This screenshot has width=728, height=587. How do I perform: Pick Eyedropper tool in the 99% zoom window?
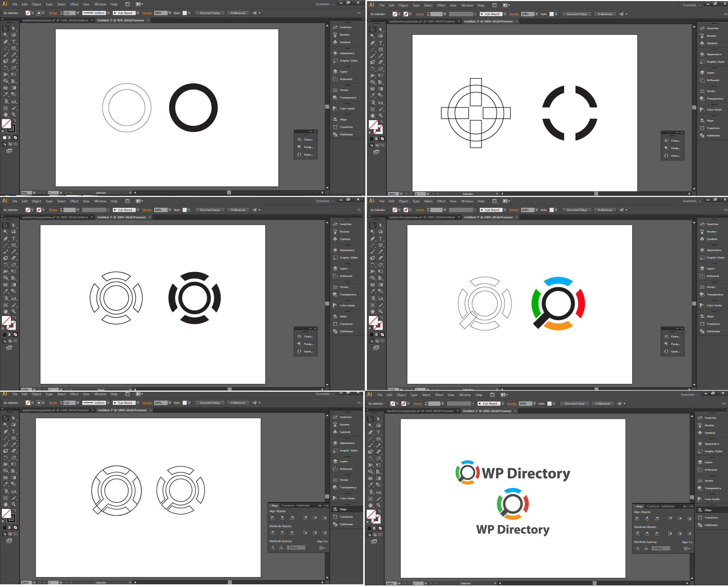pyautogui.click(x=5, y=94)
